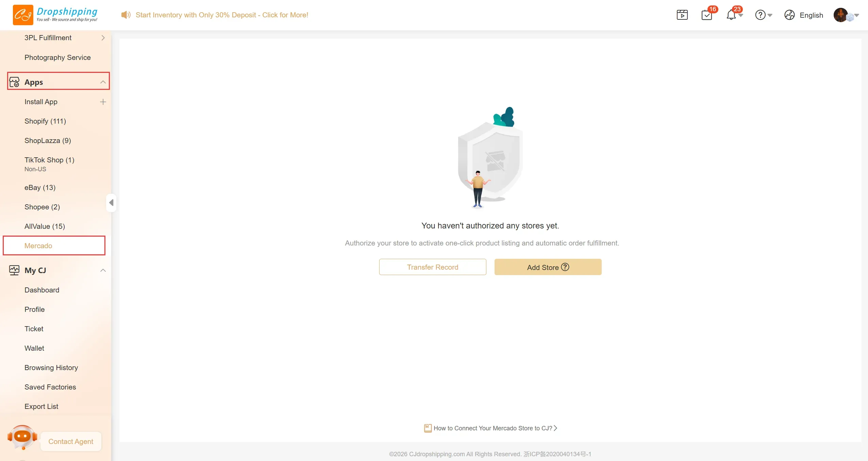Click the Contact Agent robot icon
The height and width of the screenshot is (461, 868).
coord(22,438)
